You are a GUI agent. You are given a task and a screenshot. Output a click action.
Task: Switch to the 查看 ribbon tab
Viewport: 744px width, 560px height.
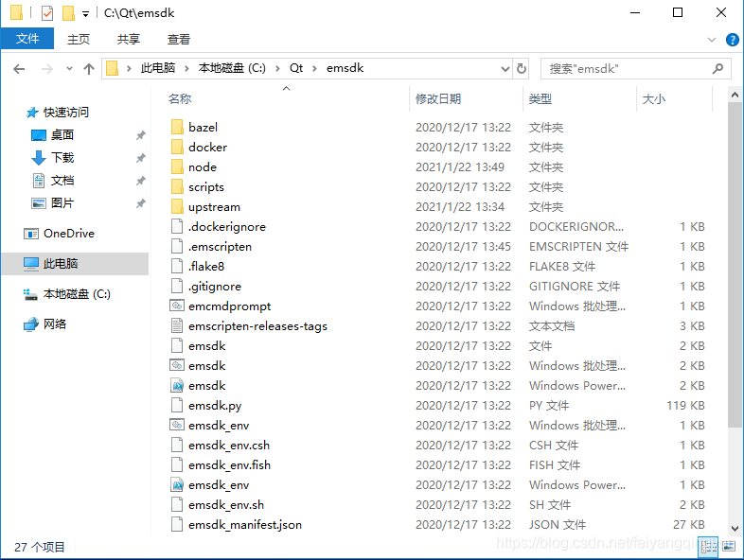coord(178,39)
